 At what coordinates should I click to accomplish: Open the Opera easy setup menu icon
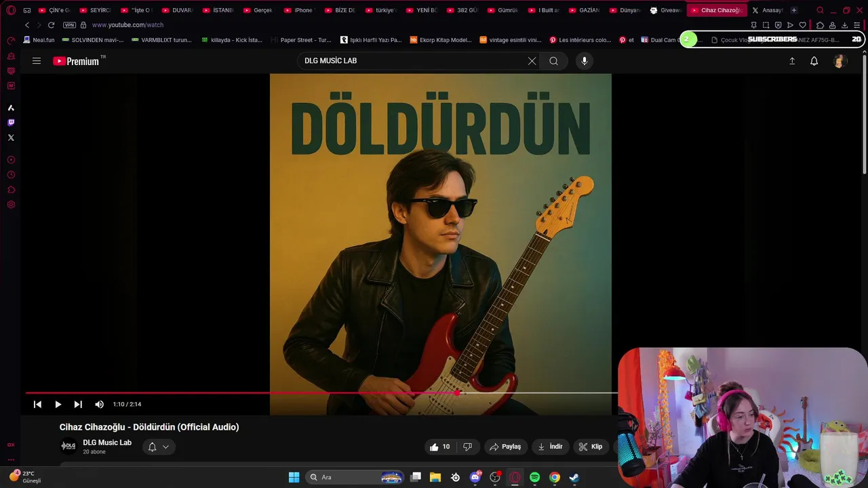(x=856, y=25)
